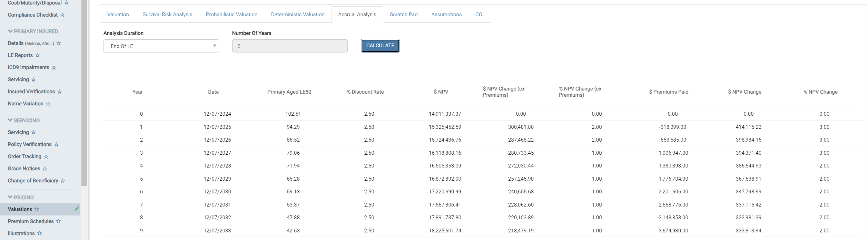Click the Number Of Years field
The width and height of the screenshot is (868, 240).
pyautogui.click(x=289, y=46)
